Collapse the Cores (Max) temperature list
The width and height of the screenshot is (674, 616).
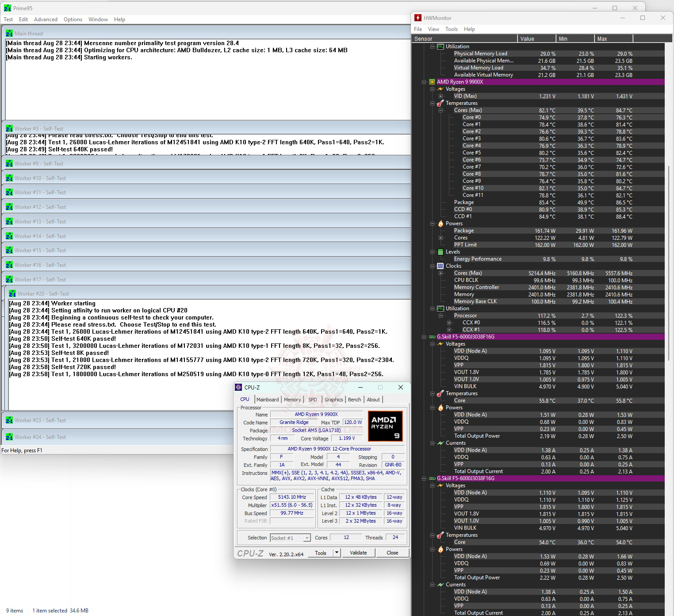[x=441, y=110]
